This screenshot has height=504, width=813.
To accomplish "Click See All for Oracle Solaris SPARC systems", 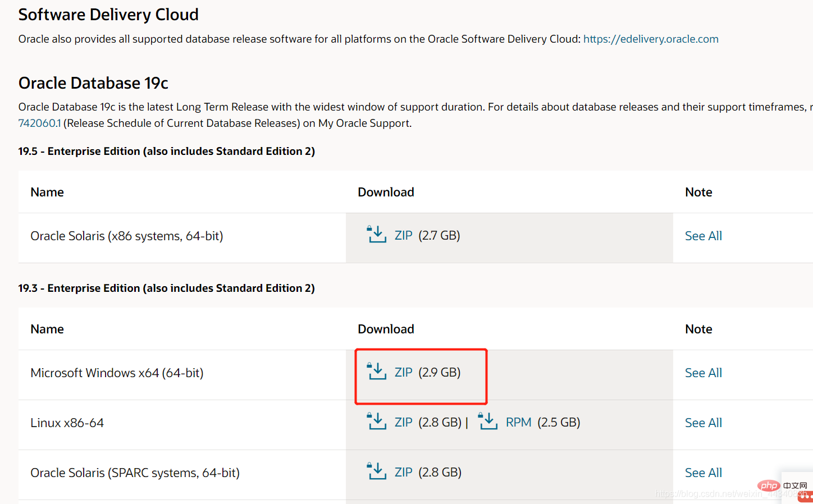I will point(704,473).
